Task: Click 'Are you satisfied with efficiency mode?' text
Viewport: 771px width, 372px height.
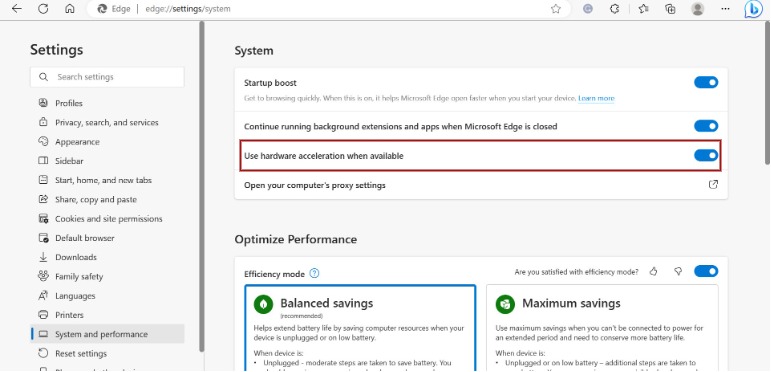Action: click(x=576, y=272)
